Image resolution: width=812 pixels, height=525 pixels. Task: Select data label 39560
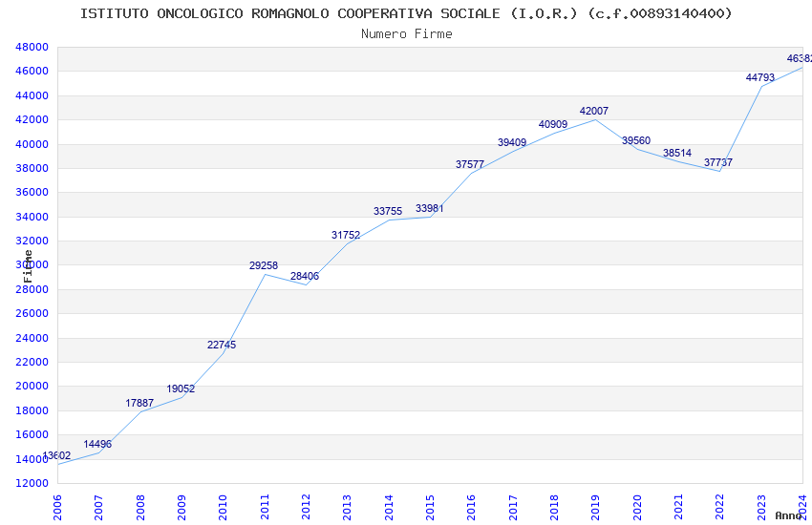point(636,140)
